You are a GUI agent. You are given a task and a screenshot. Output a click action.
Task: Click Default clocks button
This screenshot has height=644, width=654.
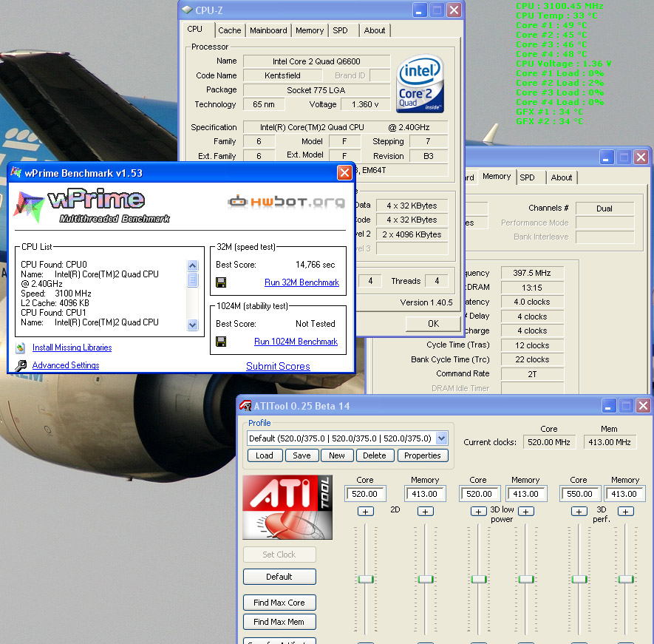coord(279,577)
